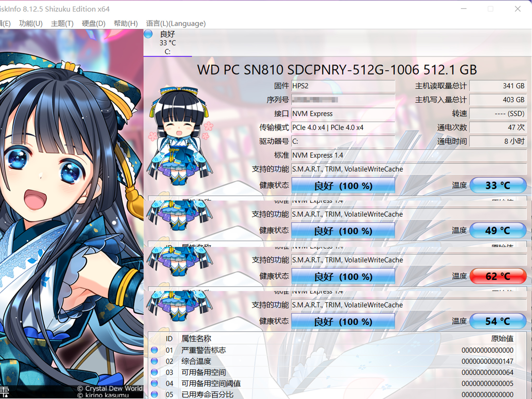This screenshot has width=532, height=399.
Task: Click raw value 0000000000064
Action: (487, 372)
